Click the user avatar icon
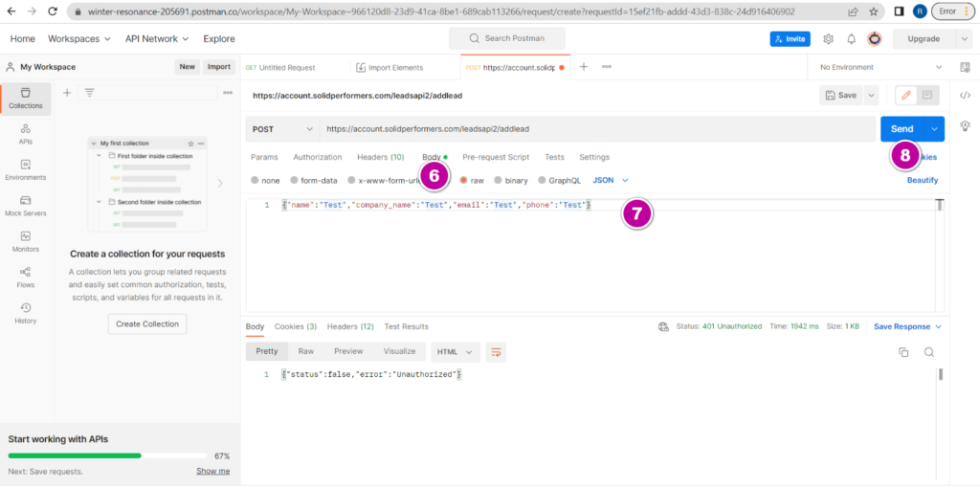Viewport: 980px width, 489px height. click(x=875, y=39)
